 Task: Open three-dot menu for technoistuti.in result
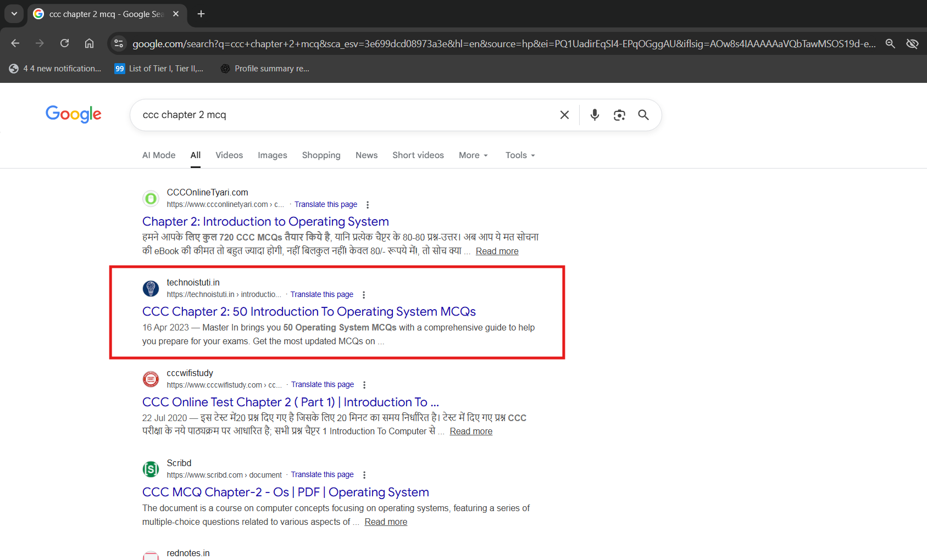pos(364,295)
